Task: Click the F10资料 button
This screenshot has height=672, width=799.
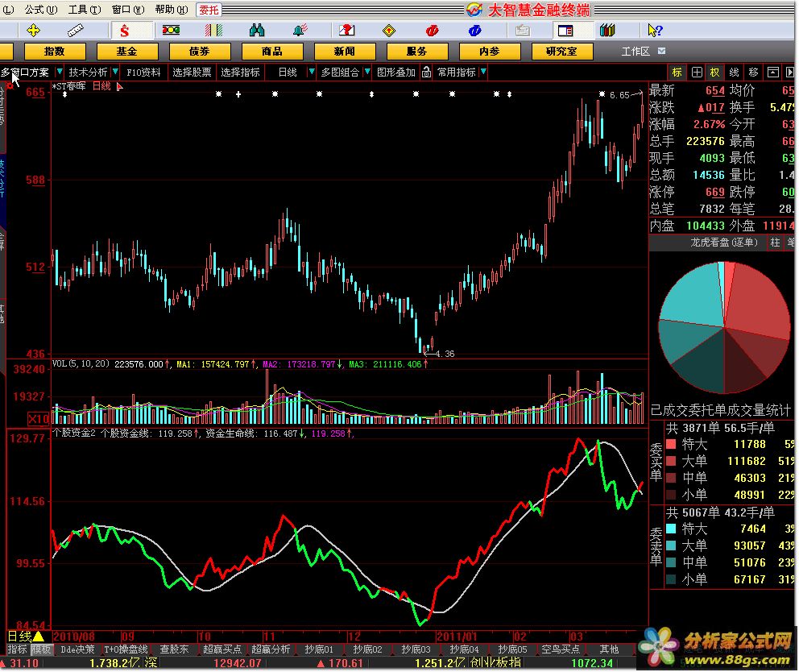Action: pos(143,72)
